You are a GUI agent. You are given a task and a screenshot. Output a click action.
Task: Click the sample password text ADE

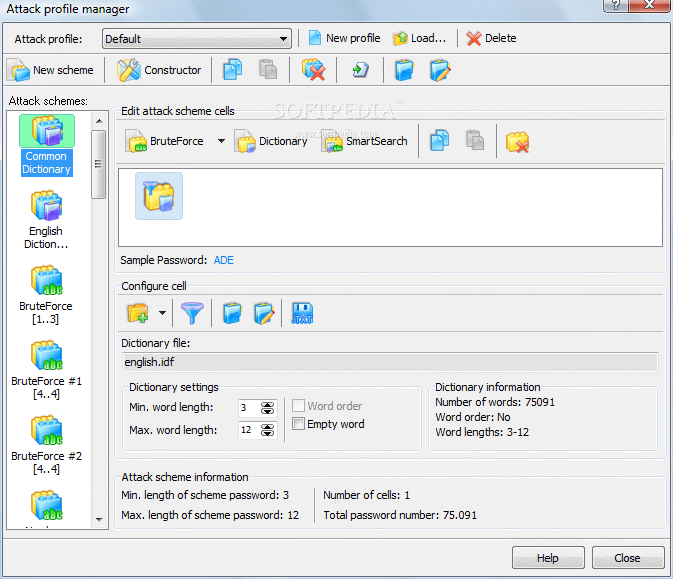point(224,261)
